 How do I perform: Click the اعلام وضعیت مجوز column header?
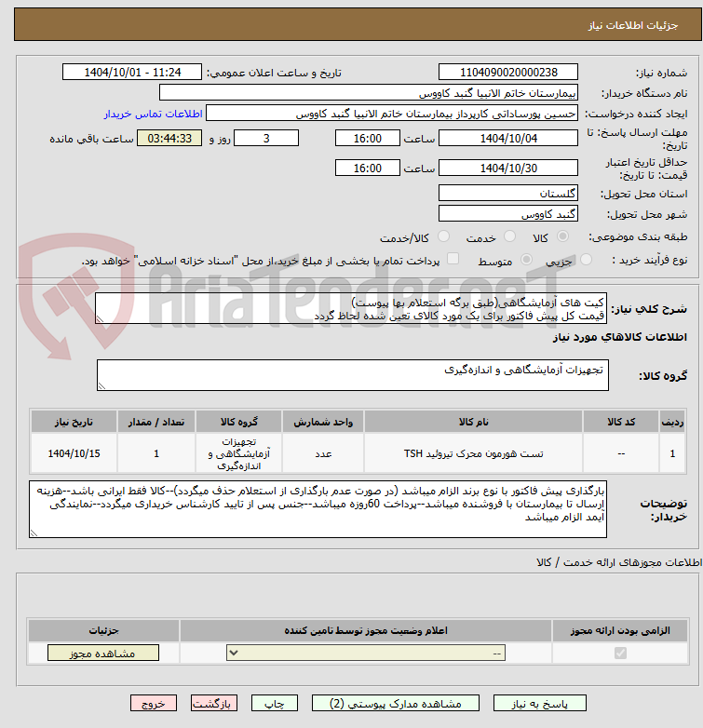point(366,630)
